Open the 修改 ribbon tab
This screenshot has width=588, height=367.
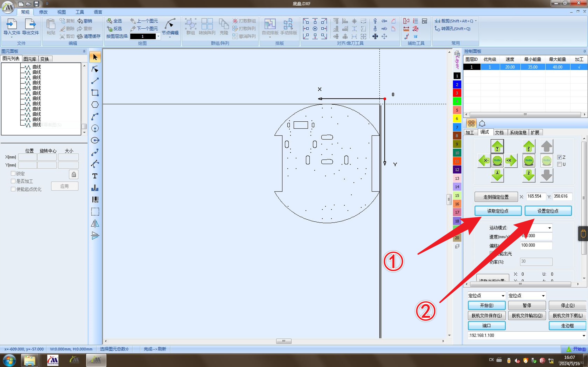43,12
